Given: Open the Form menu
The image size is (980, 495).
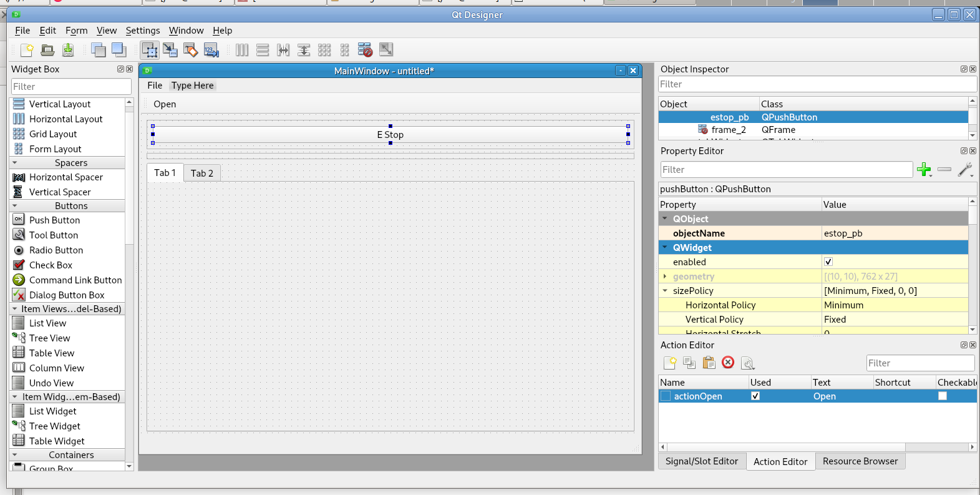Looking at the screenshot, I should click(76, 31).
